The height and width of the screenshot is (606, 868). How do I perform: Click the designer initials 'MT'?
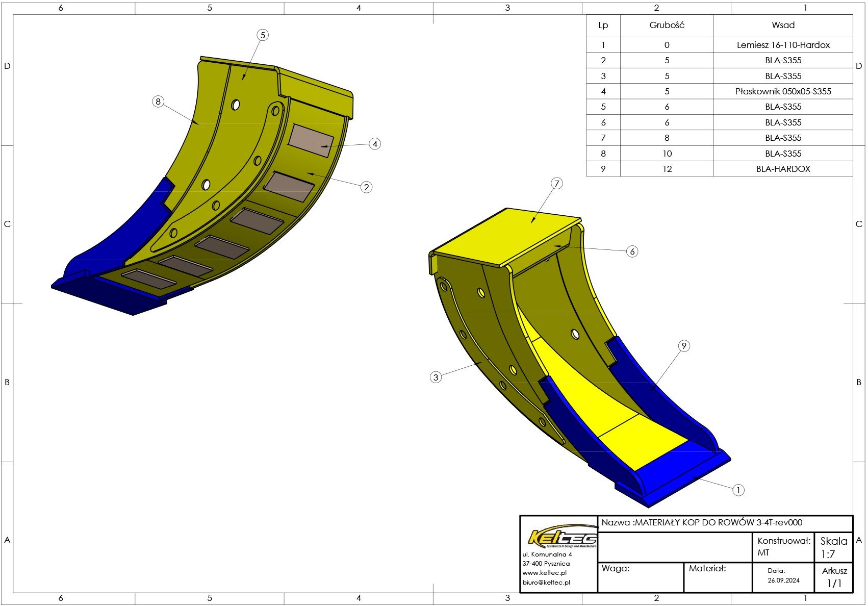(763, 552)
